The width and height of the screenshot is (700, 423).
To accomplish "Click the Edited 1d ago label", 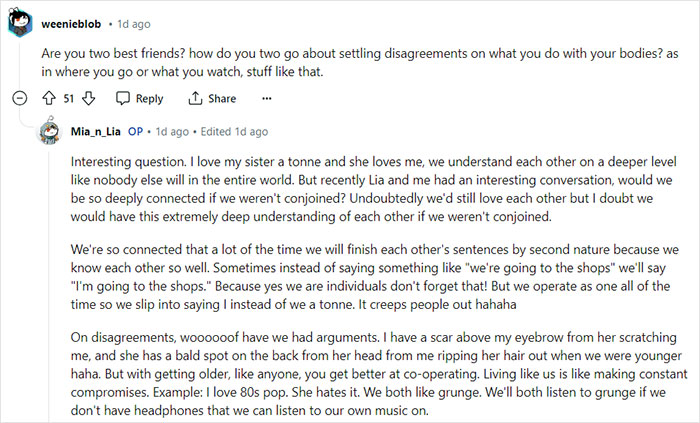I will [234, 131].
